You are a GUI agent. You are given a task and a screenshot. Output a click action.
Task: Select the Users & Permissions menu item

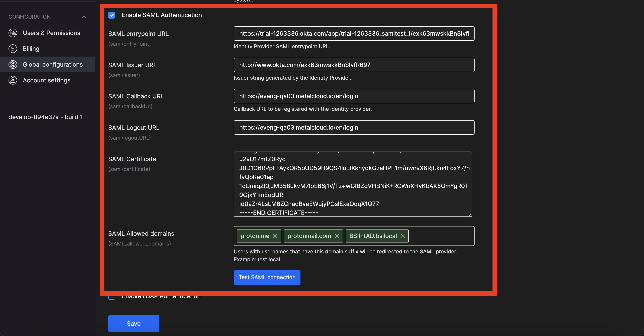pyautogui.click(x=51, y=33)
